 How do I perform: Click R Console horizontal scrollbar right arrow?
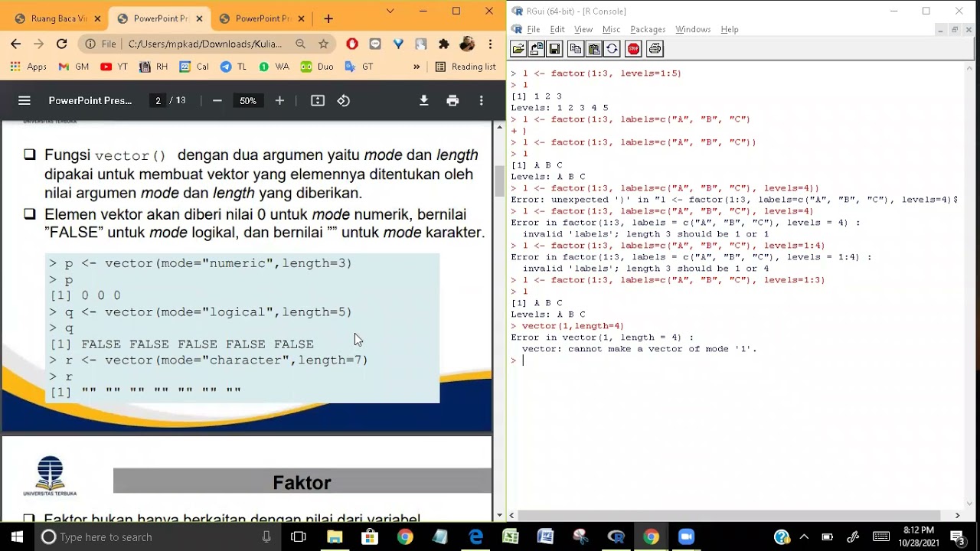click(957, 515)
